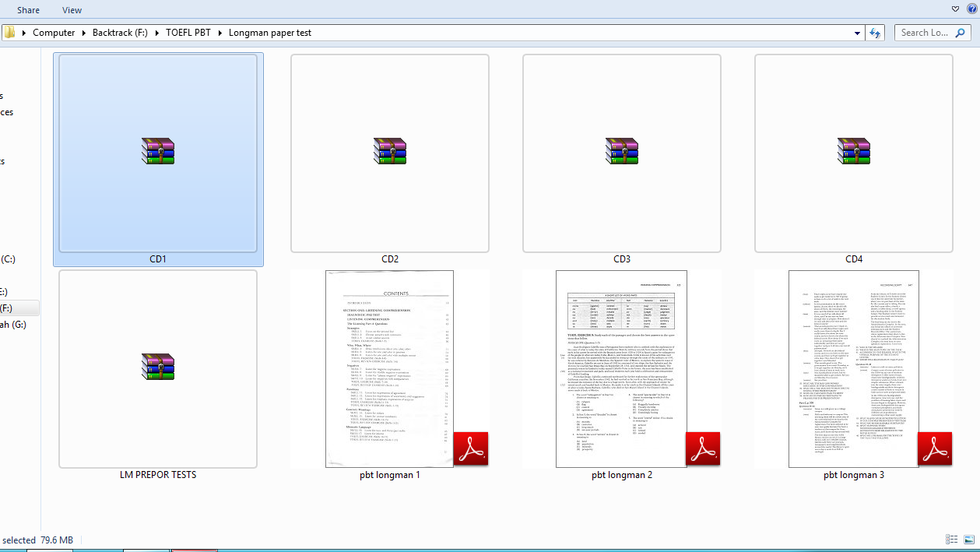980x552 pixels.
Task: Click the PDF badge on pbt longman 1
Action: click(x=471, y=448)
